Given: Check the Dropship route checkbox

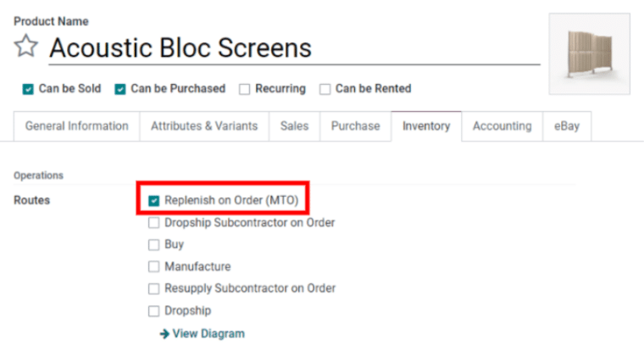Looking at the screenshot, I should pyautogui.click(x=153, y=310).
